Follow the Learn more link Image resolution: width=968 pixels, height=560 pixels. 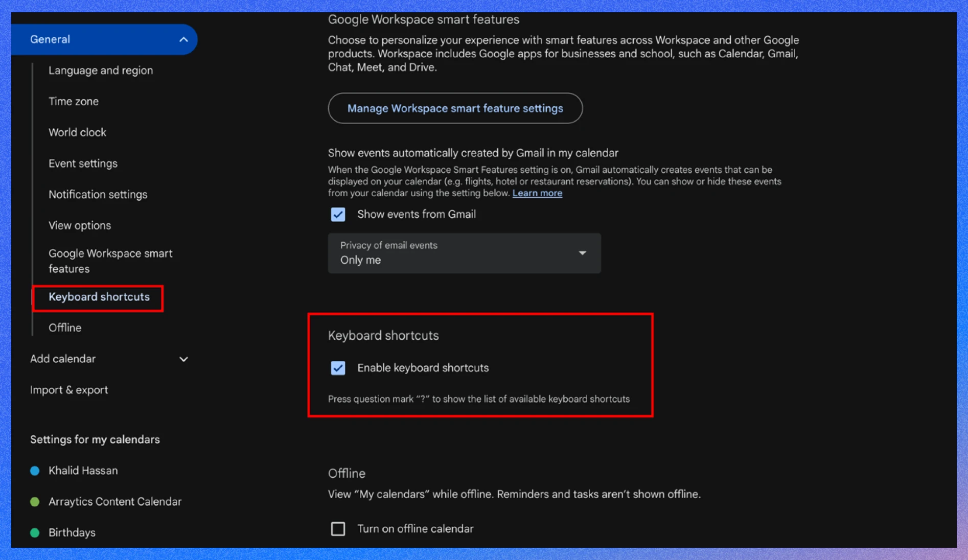[537, 193]
